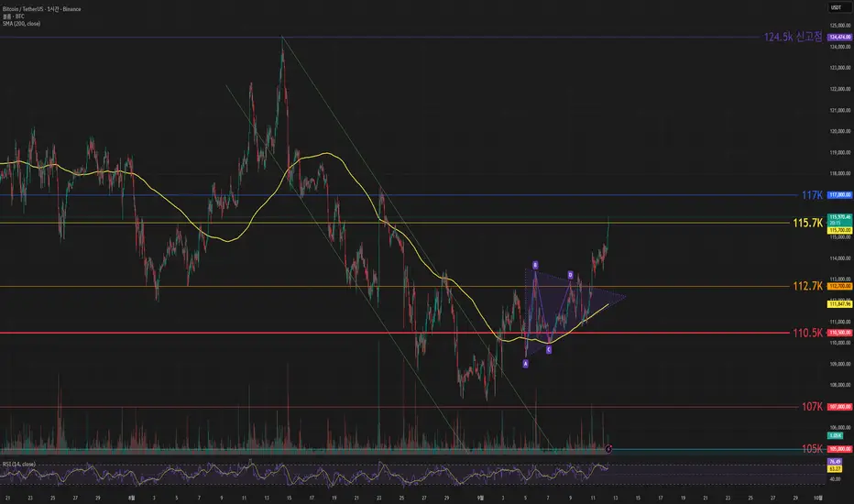Select the 110.5K red level label

point(807,333)
